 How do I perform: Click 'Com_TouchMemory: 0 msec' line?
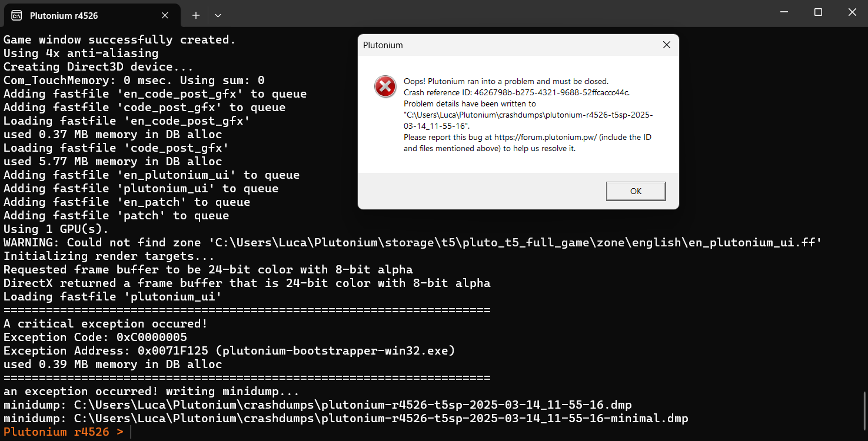(x=134, y=81)
